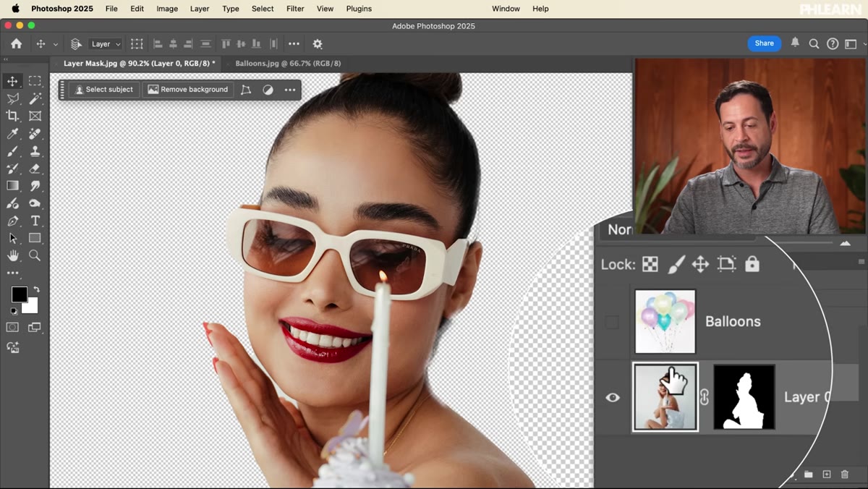Click the Remove background button

pos(188,90)
